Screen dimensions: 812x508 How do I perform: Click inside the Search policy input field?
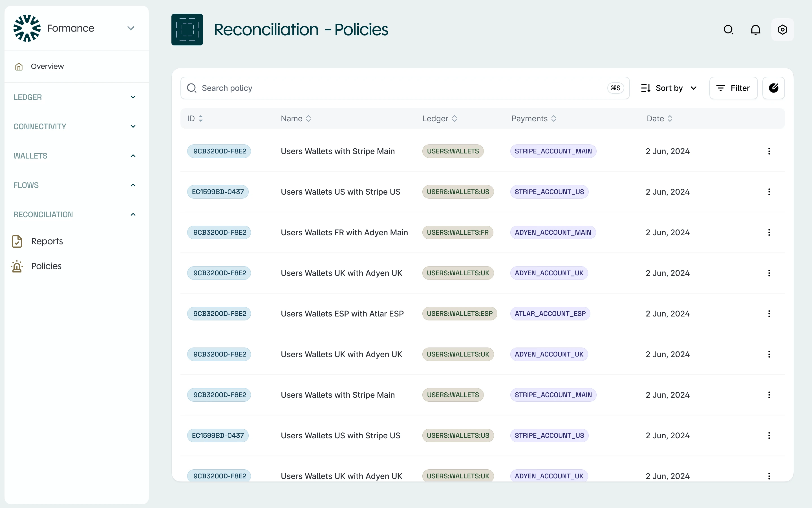[369, 88]
